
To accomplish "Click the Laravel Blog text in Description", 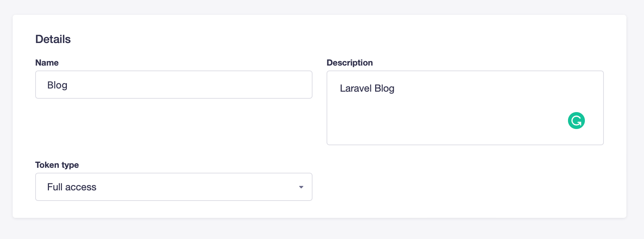I will (367, 88).
